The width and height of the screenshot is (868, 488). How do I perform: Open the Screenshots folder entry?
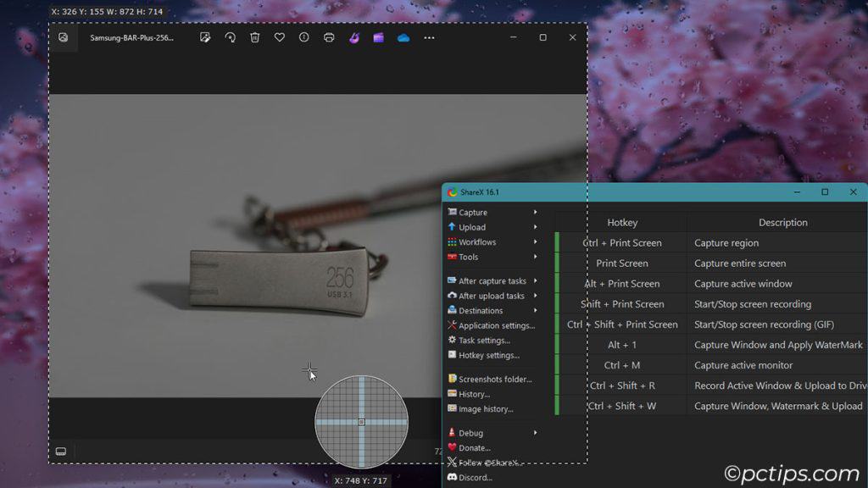pyautogui.click(x=494, y=380)
